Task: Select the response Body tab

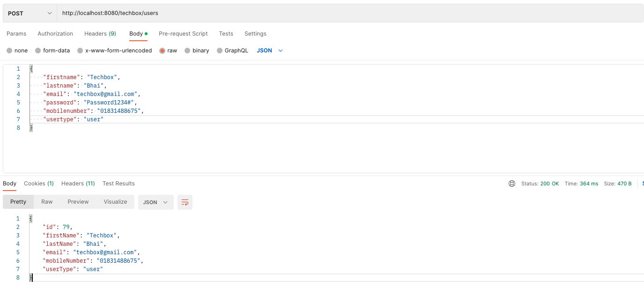Action: pyautogui.click(x=9, y=184)
